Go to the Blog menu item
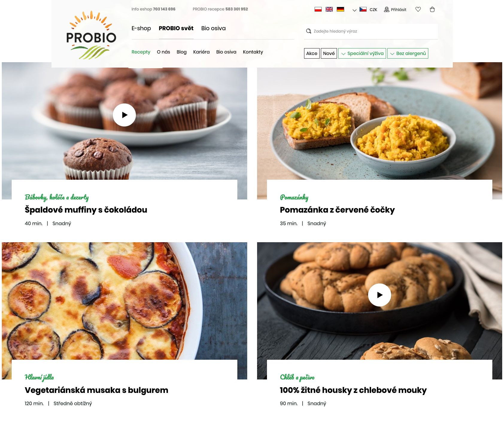504x430 pixels. pyautogui.click(x=181, y=52)
